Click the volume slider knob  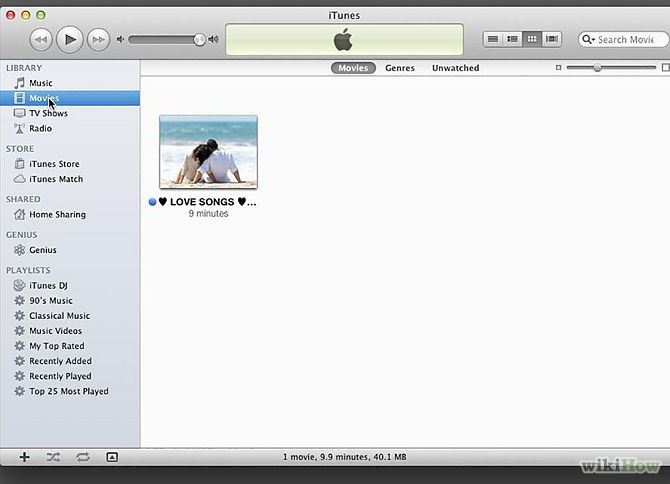[x=199, y=40]
